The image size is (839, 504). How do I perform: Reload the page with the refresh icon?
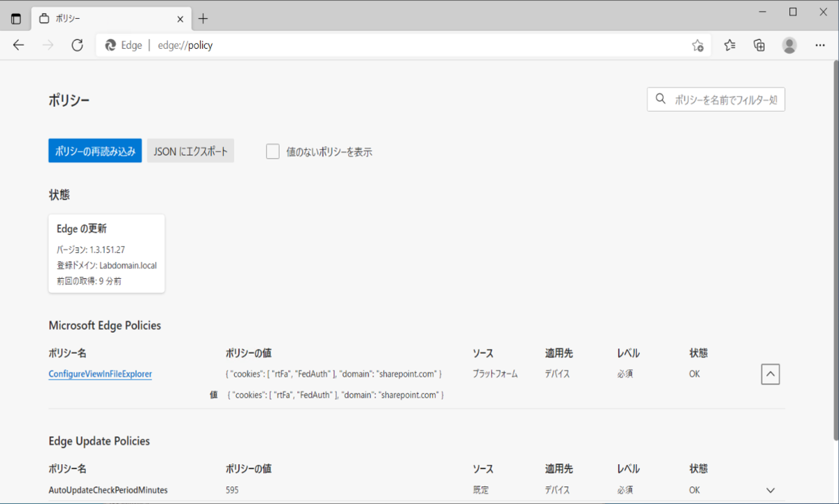pos(78,45)
